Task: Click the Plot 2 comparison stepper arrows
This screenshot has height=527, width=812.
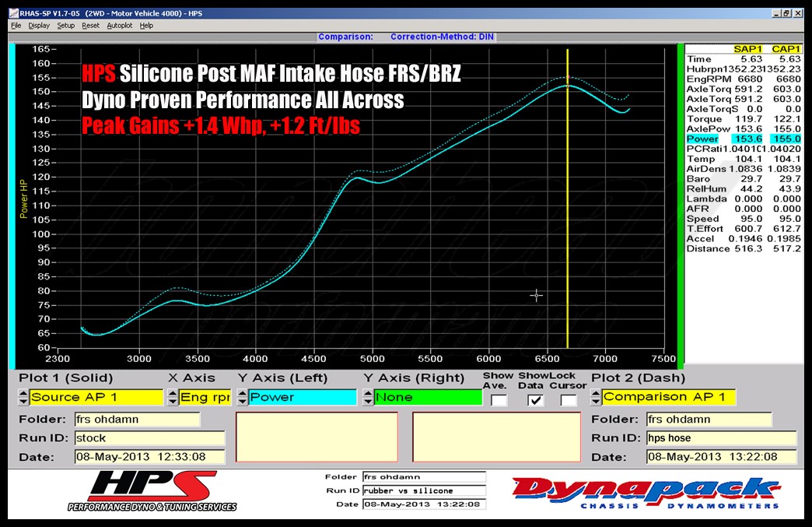Action: point(596,398)
